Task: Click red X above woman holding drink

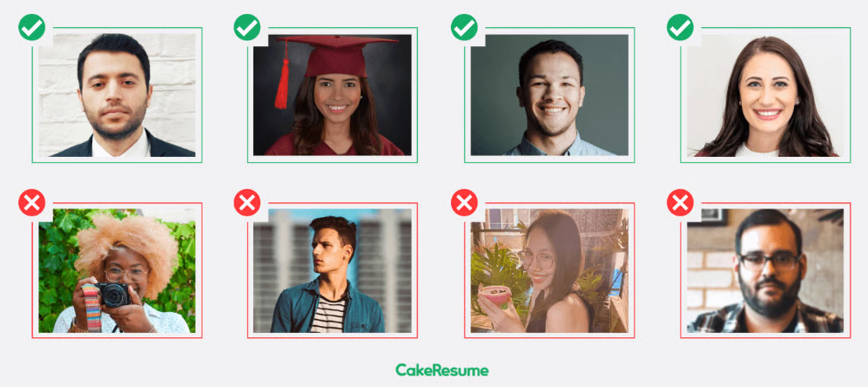Action: click(x=464, y=202)
